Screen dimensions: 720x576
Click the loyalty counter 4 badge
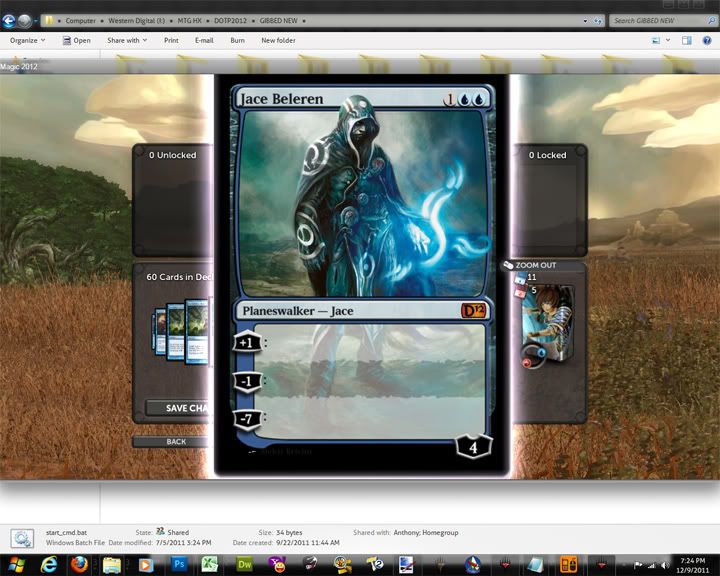[x=474, y=446]
